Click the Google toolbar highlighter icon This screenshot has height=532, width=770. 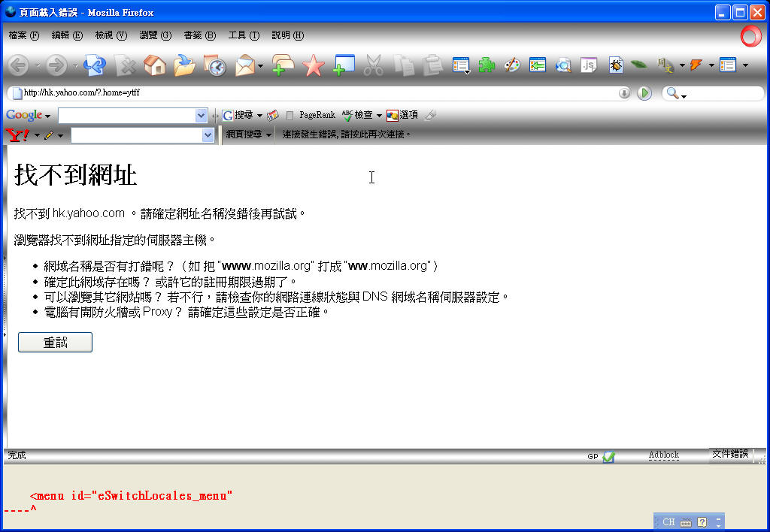pos(429,115)
